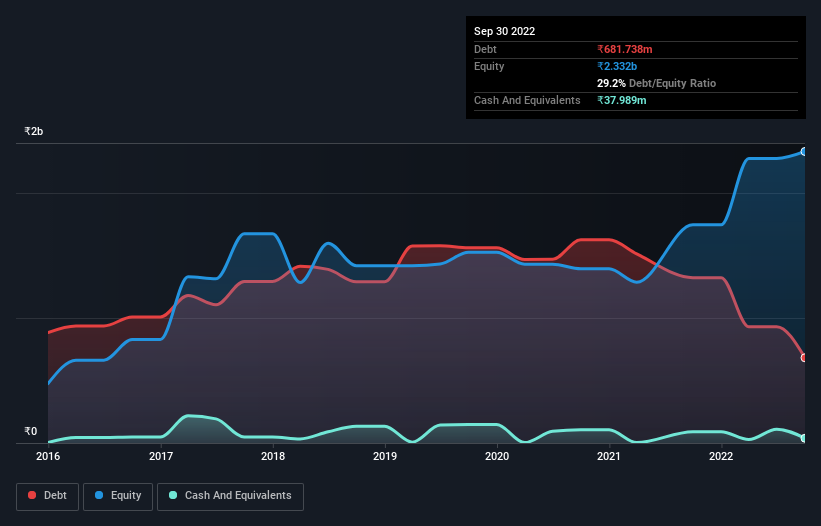This screenshot has width=821, height=526.
Task: Click the ₹2b y-axis label
Action: pos(34,131)
